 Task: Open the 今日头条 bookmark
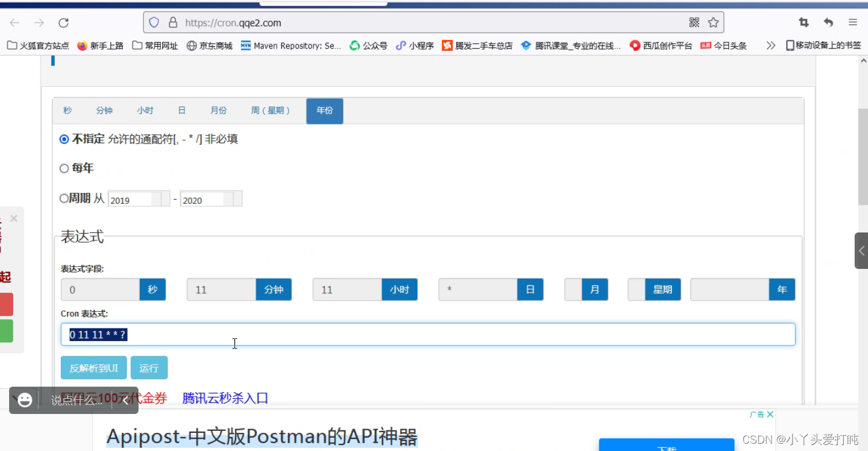723,46
